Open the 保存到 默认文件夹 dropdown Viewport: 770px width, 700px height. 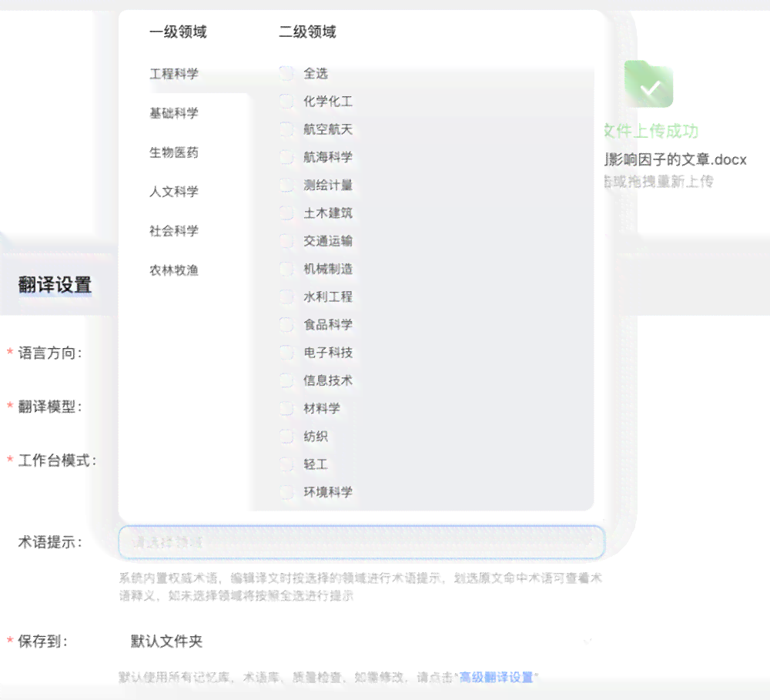pos(361,641)
